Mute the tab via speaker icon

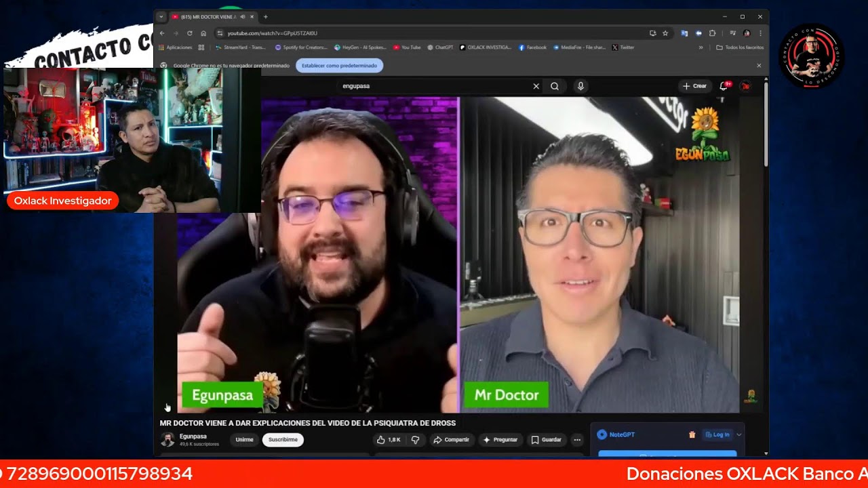point(243,17)
